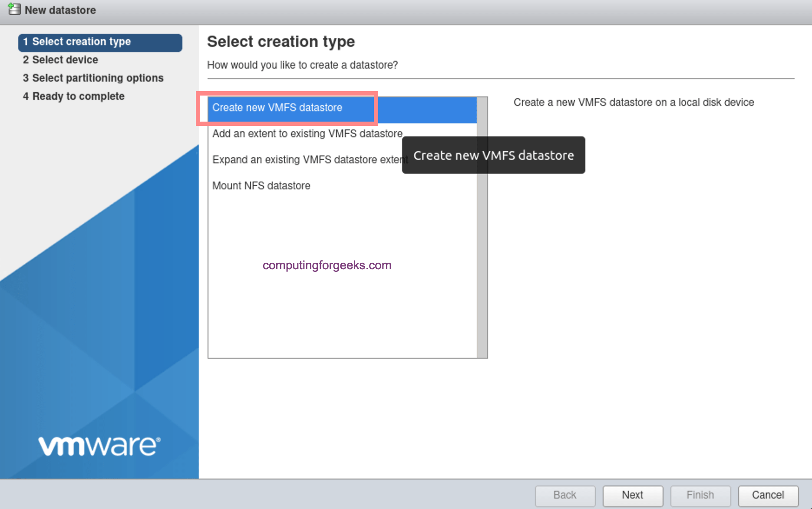
Task: Click the Select creation type page heading
Action: point(281,42)
